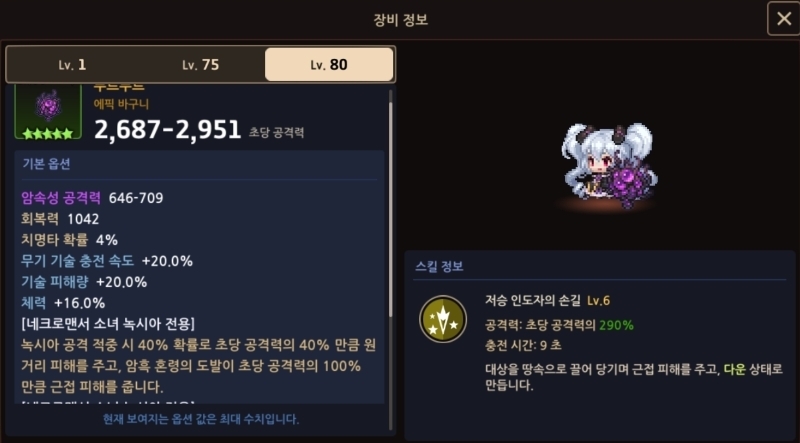Screen dimensions: 800x443
Task: Click the green 다운 status keyword
Action: tap(735, 369)
